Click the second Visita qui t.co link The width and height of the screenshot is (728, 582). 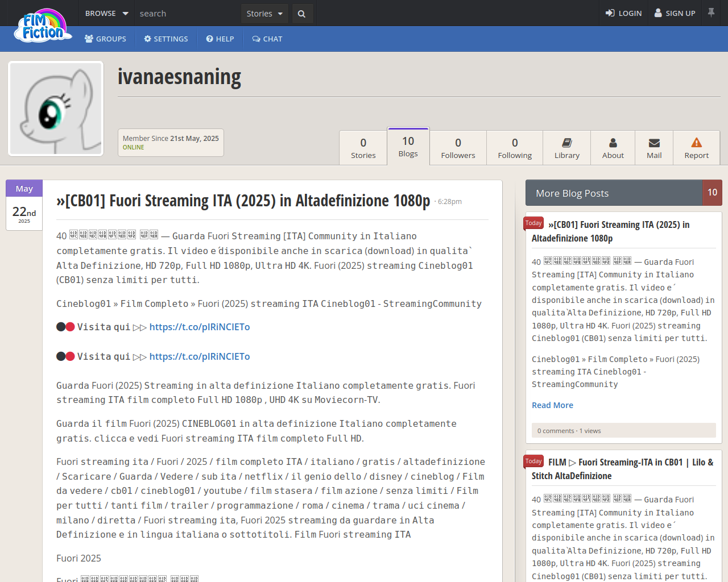click(x=200, y=356)
